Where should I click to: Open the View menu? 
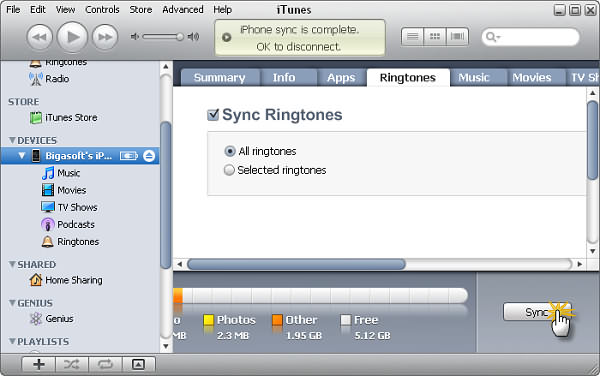[x=65, y=10]
